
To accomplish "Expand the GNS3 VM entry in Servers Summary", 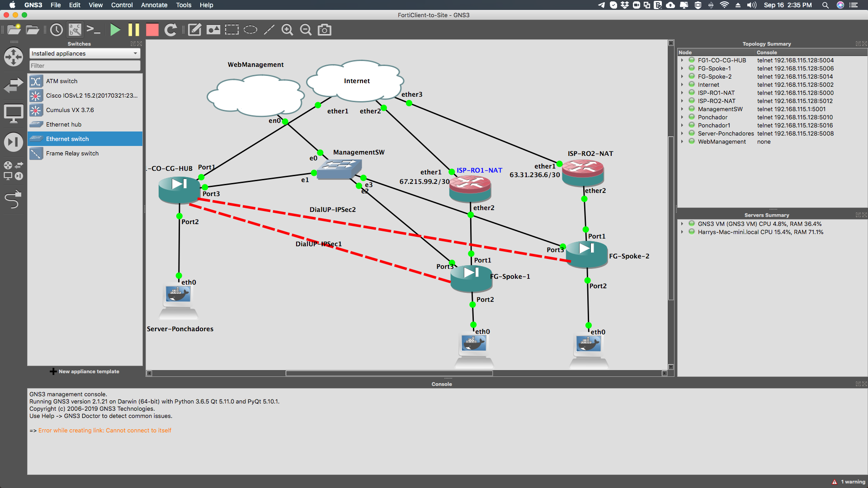I will (683, 224).
